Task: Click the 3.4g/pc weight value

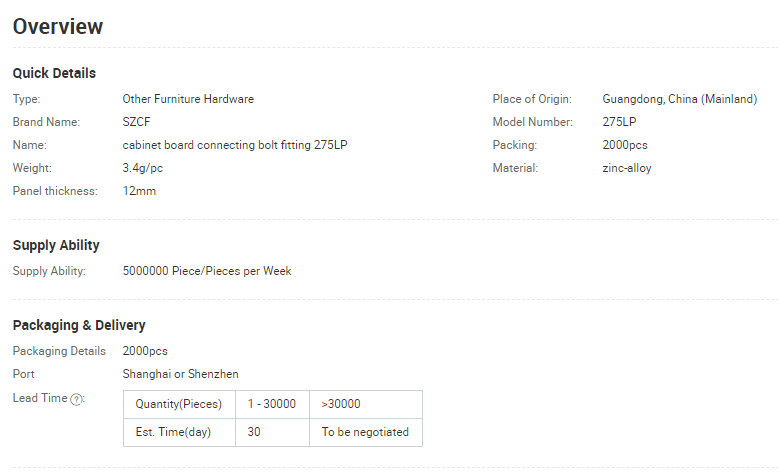Action: (x=142, y=168)
